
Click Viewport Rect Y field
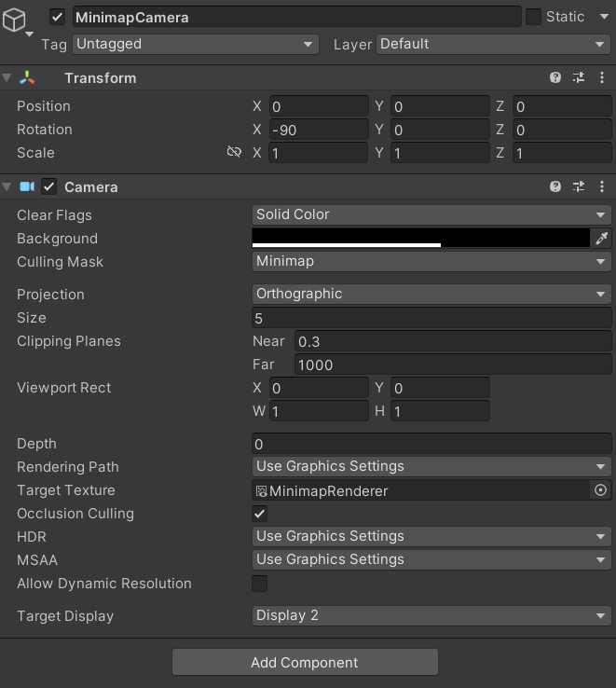440,389
